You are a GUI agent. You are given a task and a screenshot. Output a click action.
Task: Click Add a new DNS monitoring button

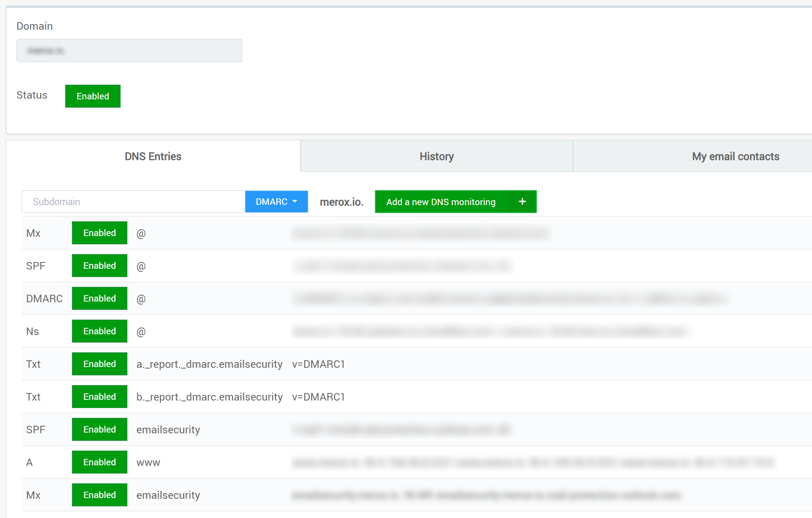coord(441,202)
